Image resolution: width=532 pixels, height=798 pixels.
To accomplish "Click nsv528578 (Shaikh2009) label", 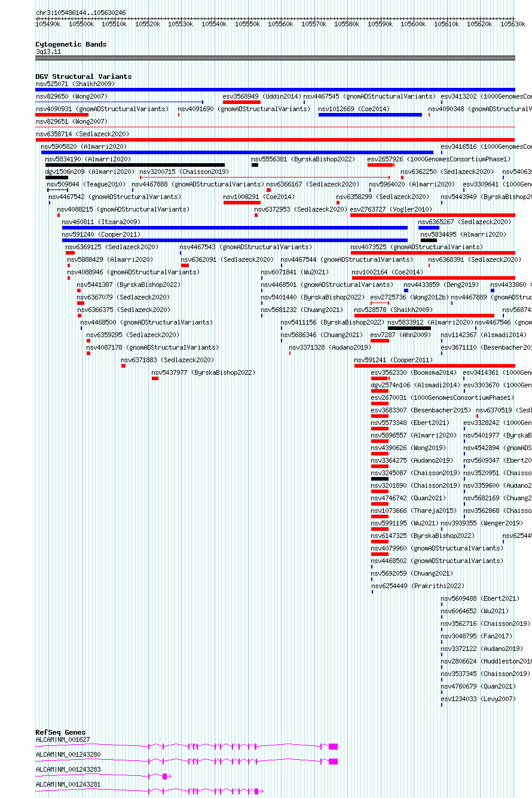I will point(393,310).
